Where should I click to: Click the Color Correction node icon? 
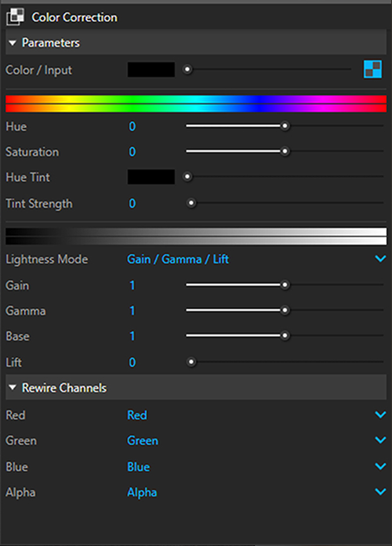(14, 18)
